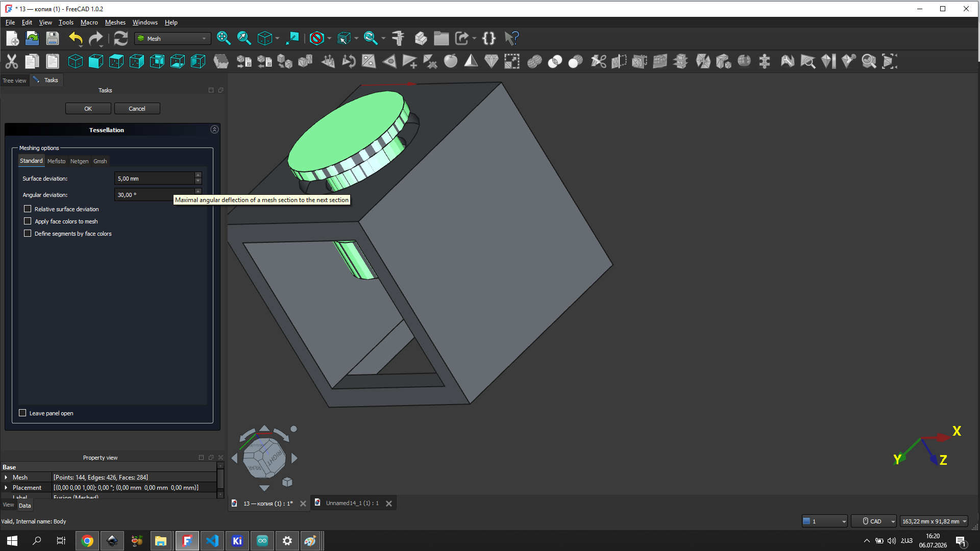
Task: Click the Surface deviation value field
Action: [155, 179]
